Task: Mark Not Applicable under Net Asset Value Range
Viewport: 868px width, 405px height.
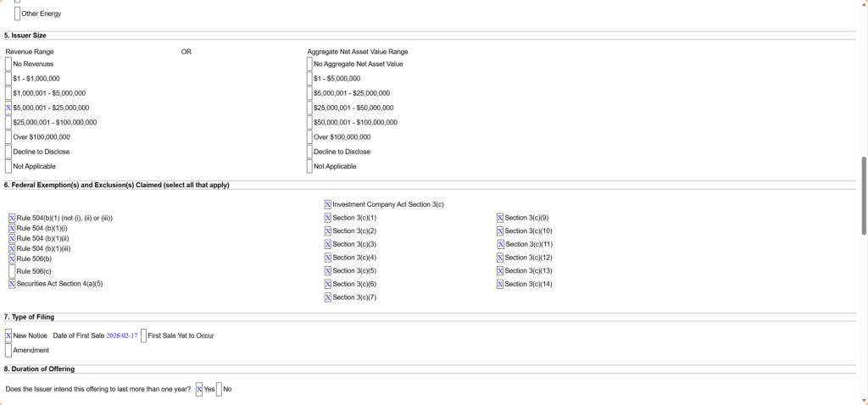Action: pos(309,166)
